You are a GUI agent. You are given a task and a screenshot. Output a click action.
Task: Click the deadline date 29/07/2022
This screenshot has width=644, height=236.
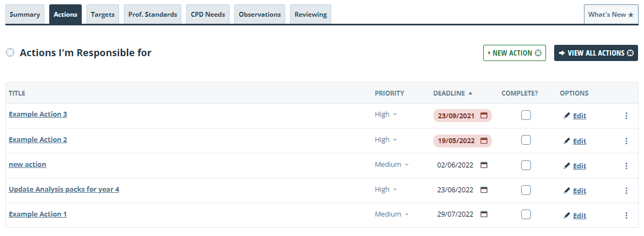point(455,214)
